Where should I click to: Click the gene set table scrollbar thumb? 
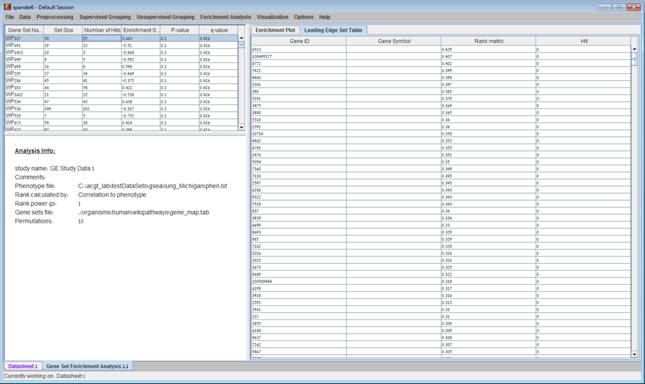pyautogui.click(x=241, y=44)
